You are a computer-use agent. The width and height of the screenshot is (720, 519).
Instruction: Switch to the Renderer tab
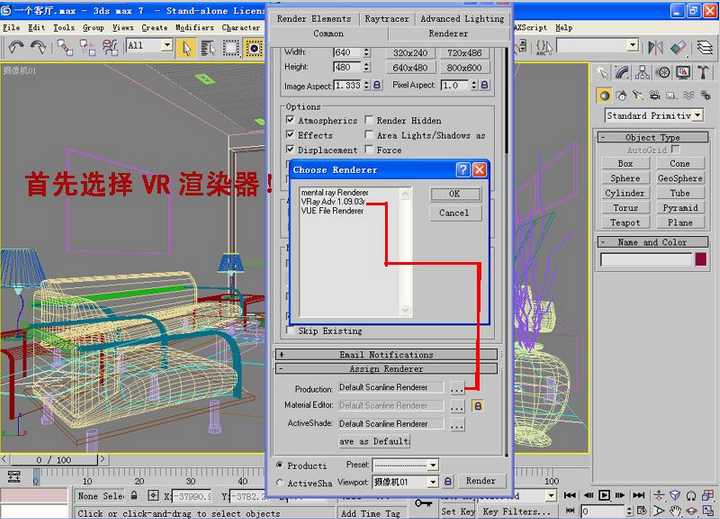pos(449,34)
